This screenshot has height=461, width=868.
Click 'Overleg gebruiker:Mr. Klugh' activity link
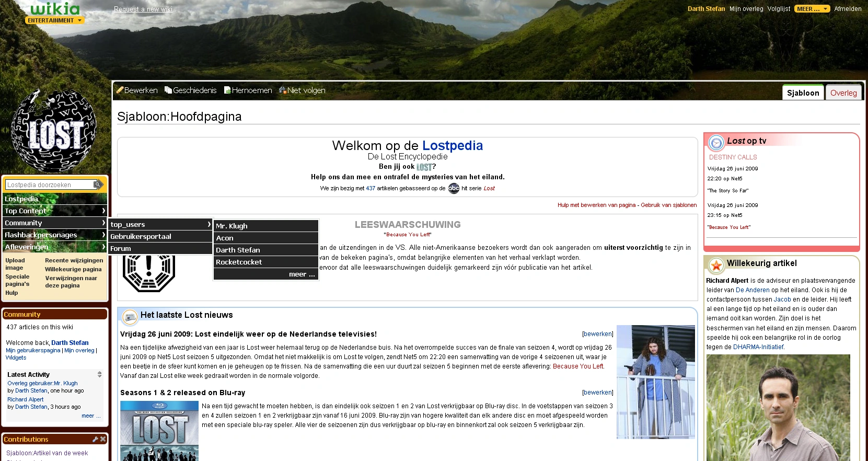(x=42, y=383)
